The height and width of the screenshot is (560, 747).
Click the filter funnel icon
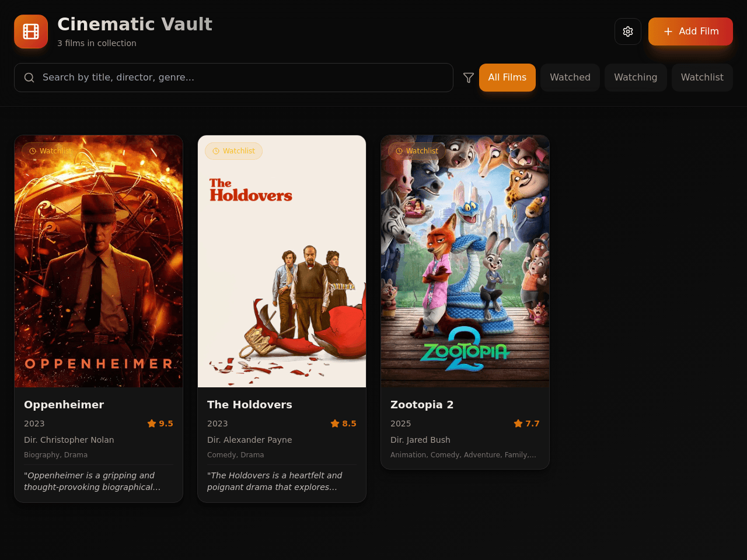(469, 78)
